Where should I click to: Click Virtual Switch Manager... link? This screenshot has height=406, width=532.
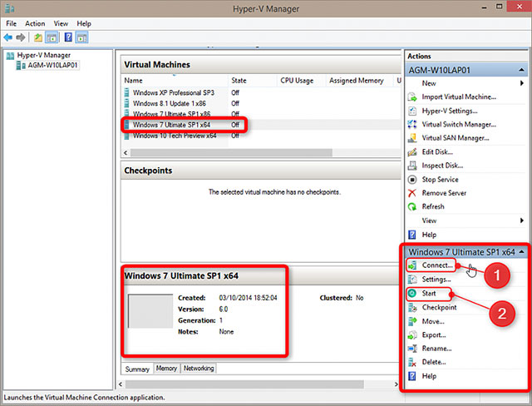459,125
